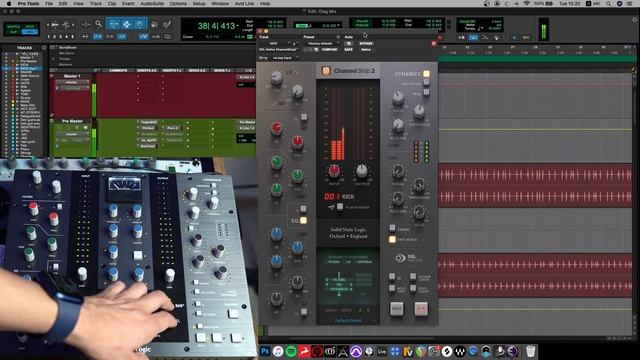Click the Wi-Fi status icon
Screen dimensions: 640x360
[527, 3]
